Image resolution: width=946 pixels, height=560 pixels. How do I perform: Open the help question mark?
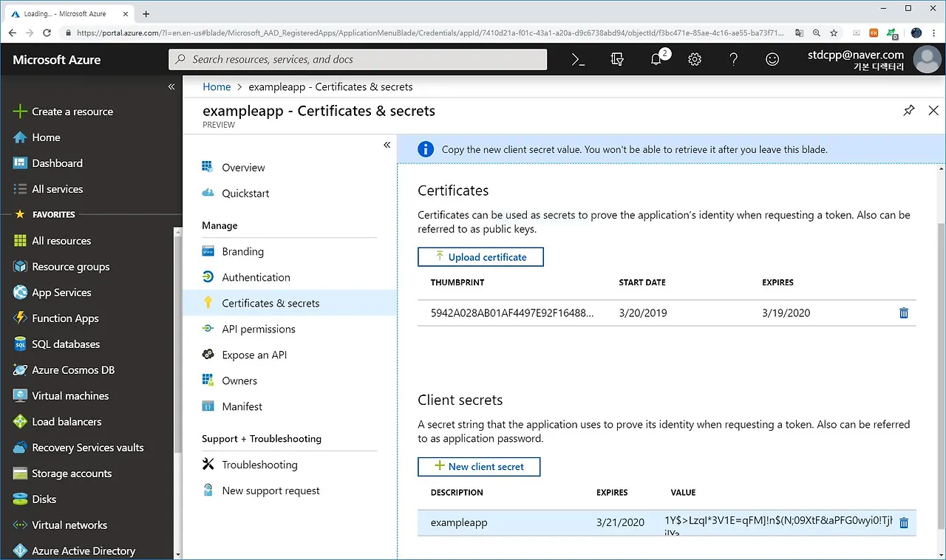tap(733, 60)
